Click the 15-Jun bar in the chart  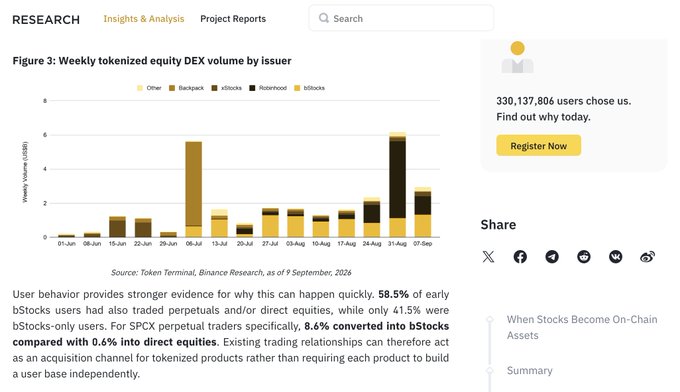pyautogui.click(x=117, y=226)
